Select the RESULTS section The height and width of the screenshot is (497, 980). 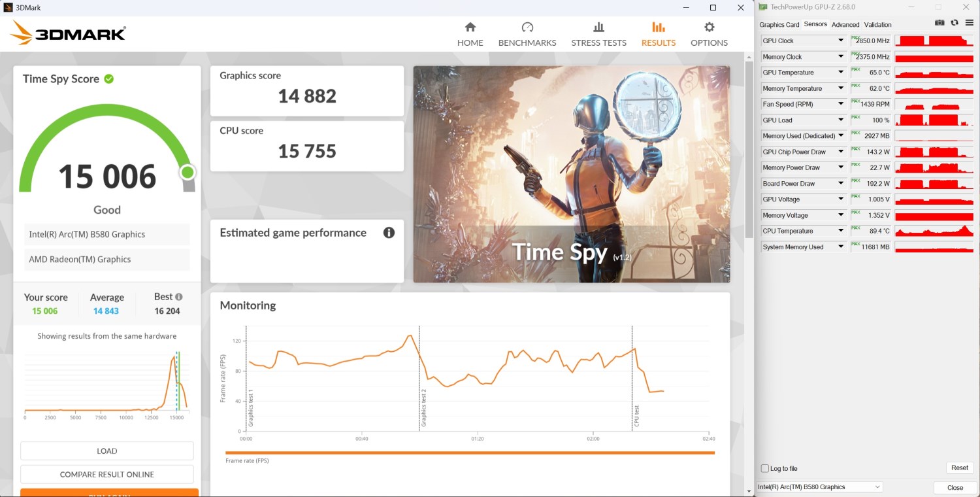[x=659, y=34]
